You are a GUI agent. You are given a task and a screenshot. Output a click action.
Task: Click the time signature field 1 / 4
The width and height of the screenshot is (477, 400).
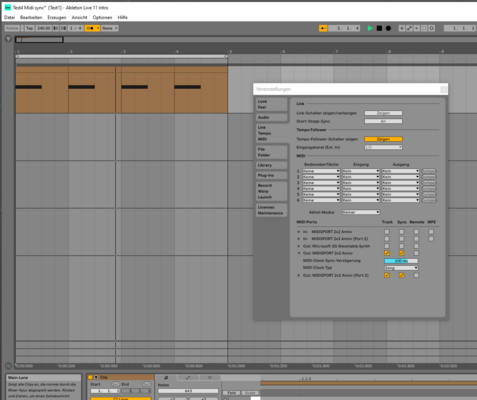coord(75,28)
